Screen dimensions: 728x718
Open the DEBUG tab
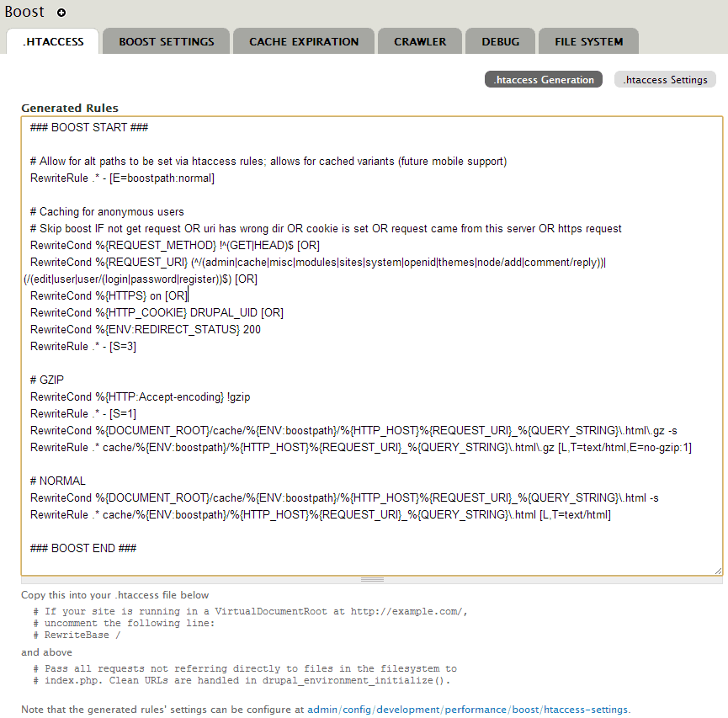pos(500,40)
